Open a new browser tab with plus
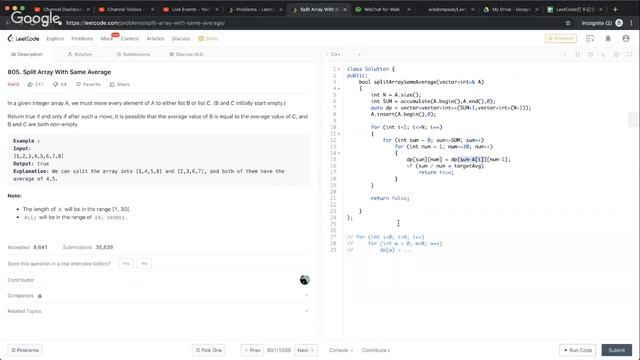This screenshot has width=640, height=360. [615, 9]
